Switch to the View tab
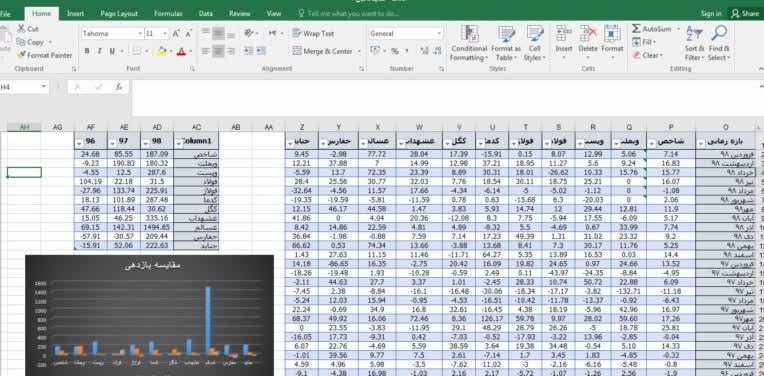Viewport: 764px width, 376px height. (x=274, y=14)
